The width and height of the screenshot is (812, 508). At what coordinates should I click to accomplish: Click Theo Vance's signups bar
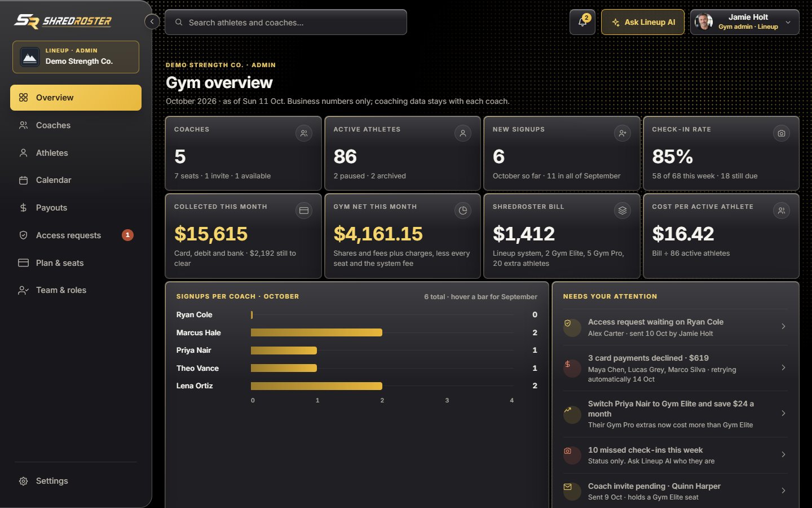click(x=284, y=368)
